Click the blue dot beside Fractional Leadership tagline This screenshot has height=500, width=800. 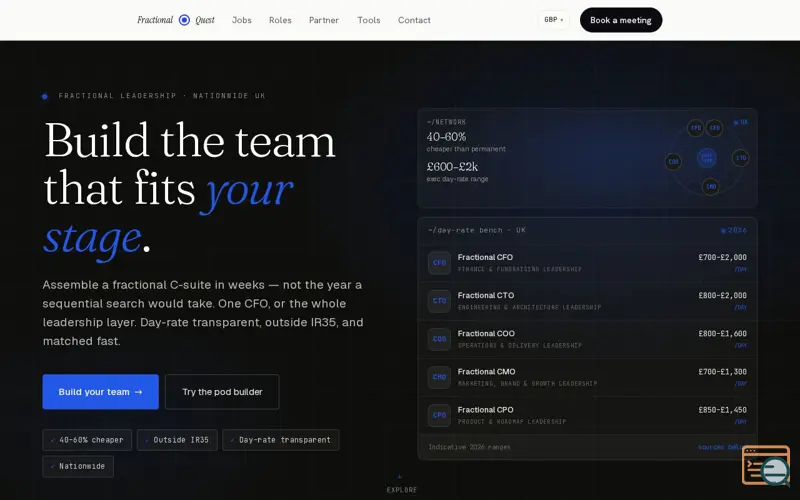pos(45,96)
